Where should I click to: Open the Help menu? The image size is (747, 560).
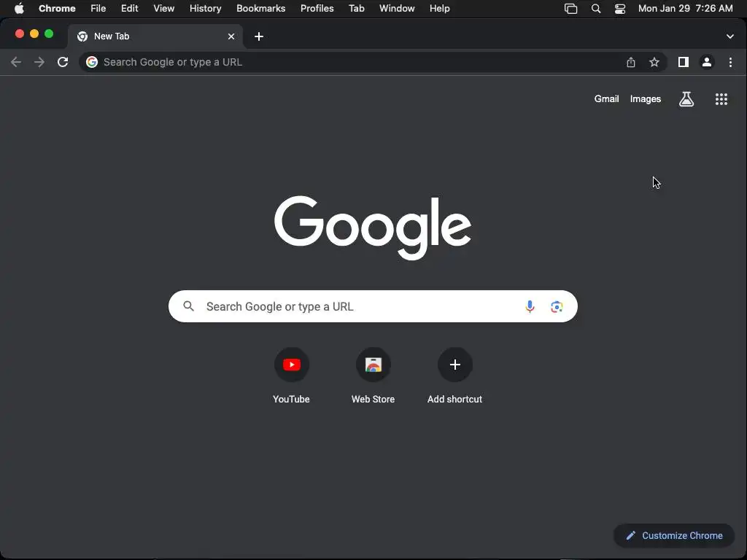pos(439,9)
